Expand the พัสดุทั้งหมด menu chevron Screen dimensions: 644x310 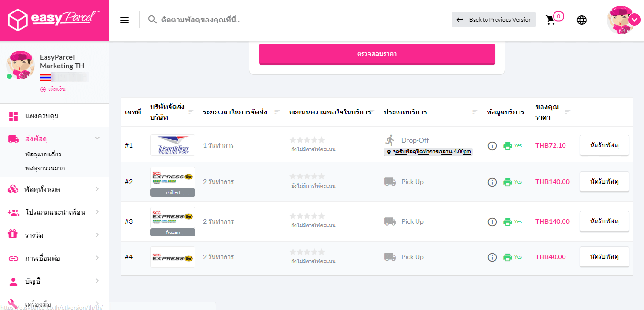97,189
